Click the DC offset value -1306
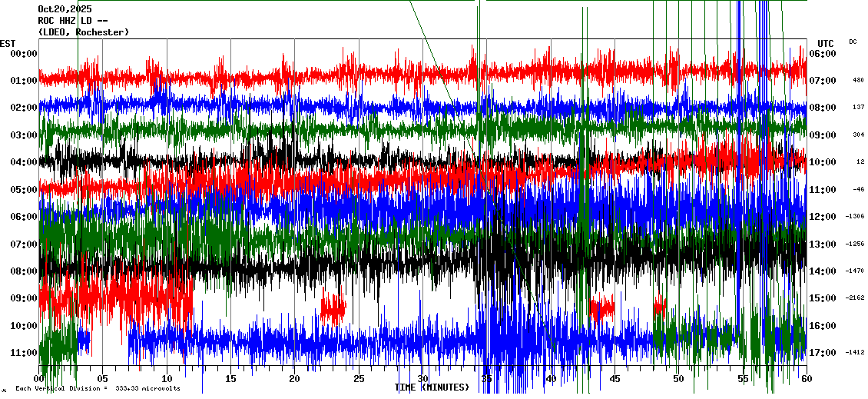Screen dimensions: 868x399 [x=855, y=217]
